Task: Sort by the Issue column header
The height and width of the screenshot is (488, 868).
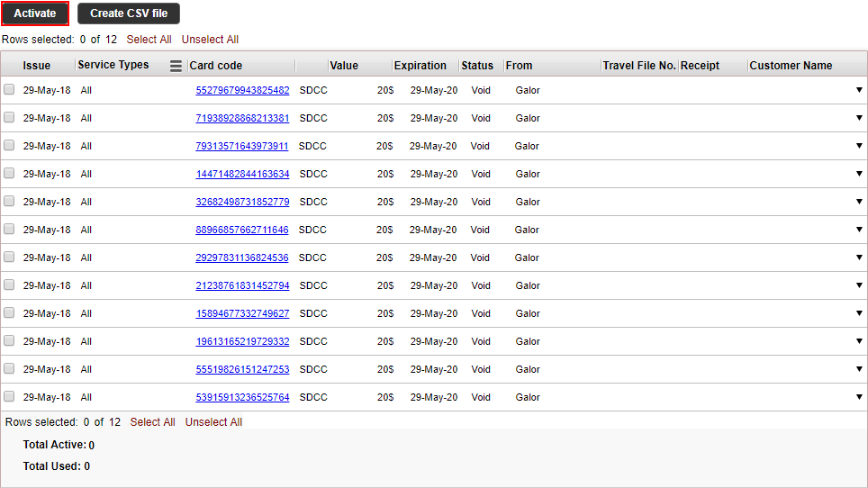Action: tap(37, 66)
